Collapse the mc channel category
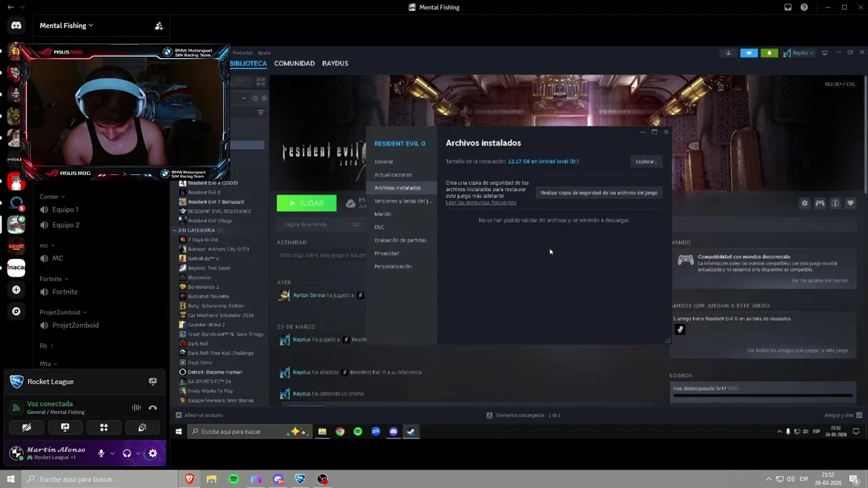The width and height of the screenshot is (868, 488). (x=47, y=245)
